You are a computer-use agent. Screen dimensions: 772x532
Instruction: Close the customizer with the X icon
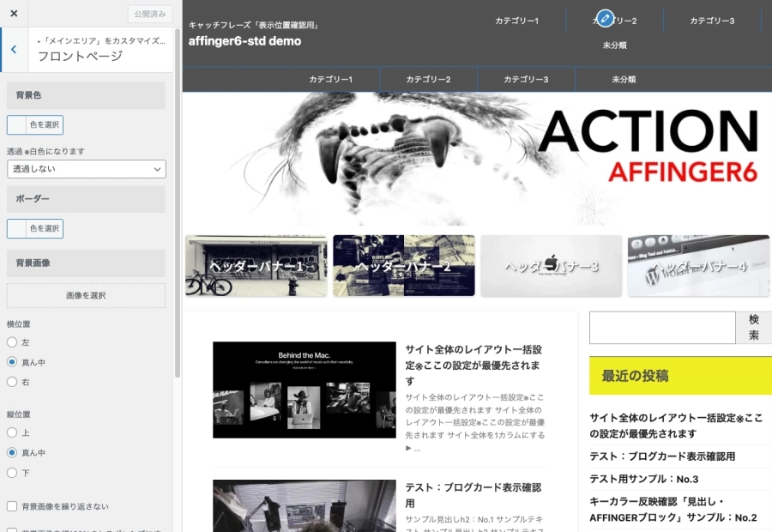[x=14, y=14]
